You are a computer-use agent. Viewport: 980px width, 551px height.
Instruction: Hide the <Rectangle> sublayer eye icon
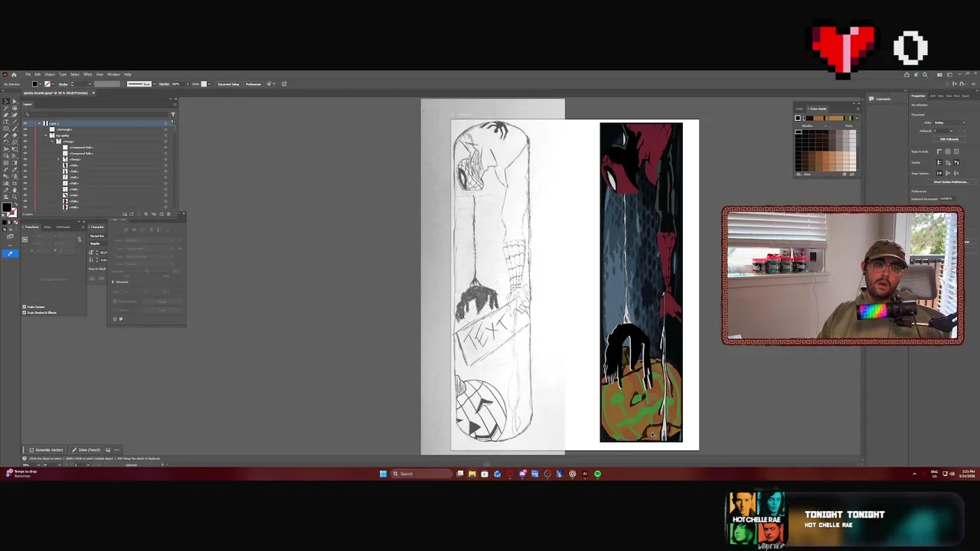25,129
